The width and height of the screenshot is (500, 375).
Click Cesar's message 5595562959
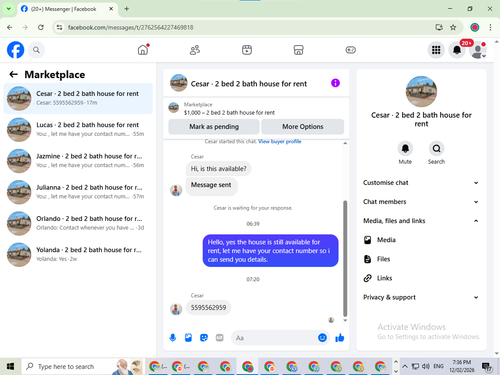pyautogui.click(x=208, y=308)
